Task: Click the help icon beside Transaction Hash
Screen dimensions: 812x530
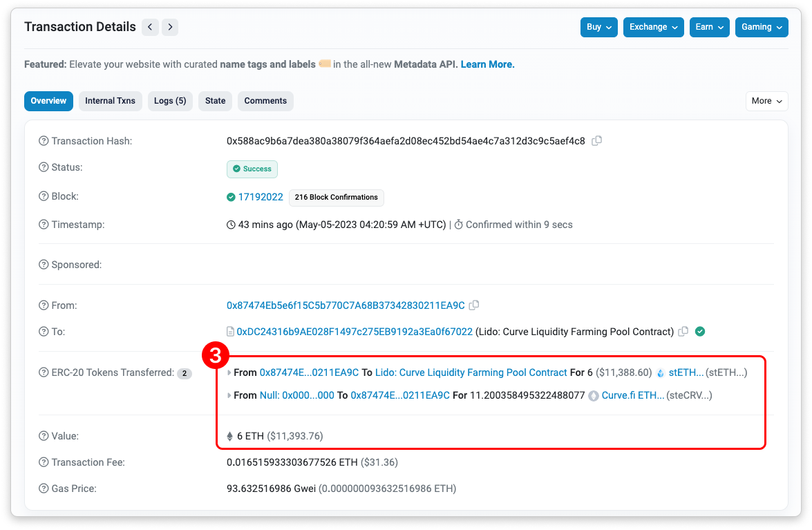Action: point(44,141)
